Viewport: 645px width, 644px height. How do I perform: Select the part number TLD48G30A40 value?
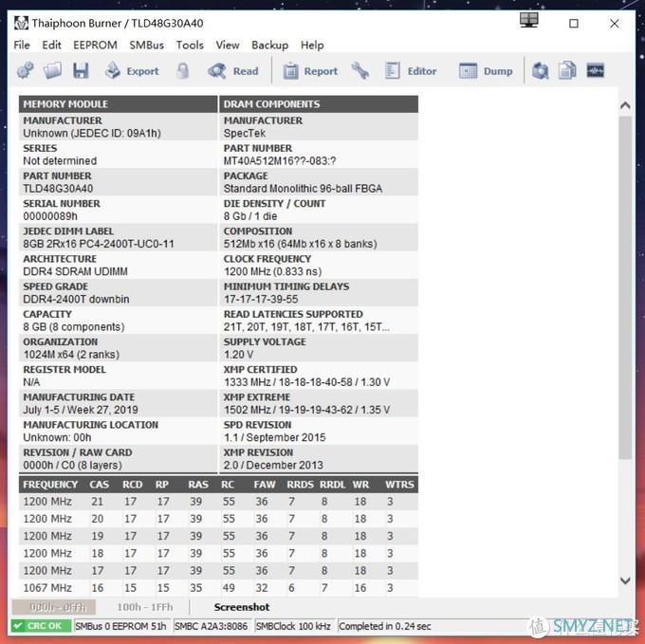pyautogui.click(x=58, y=189)
